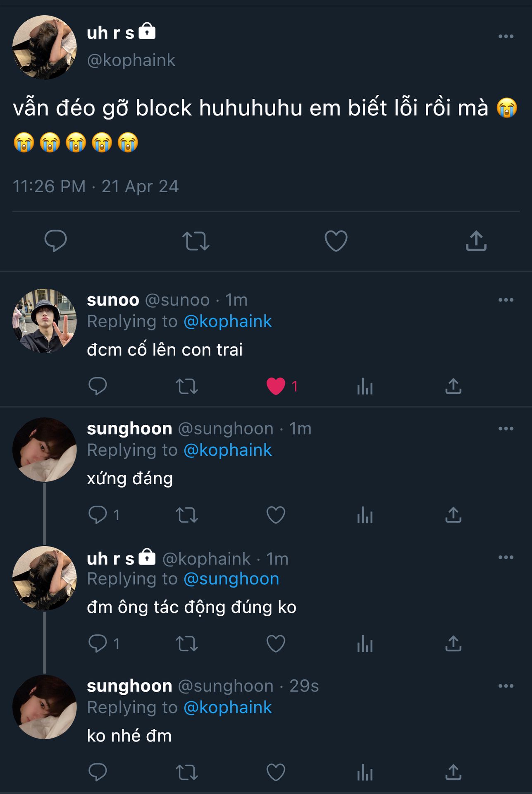Retweet the main tweet by uh r s
Screen dimensions: 532x794
[196, 241]
